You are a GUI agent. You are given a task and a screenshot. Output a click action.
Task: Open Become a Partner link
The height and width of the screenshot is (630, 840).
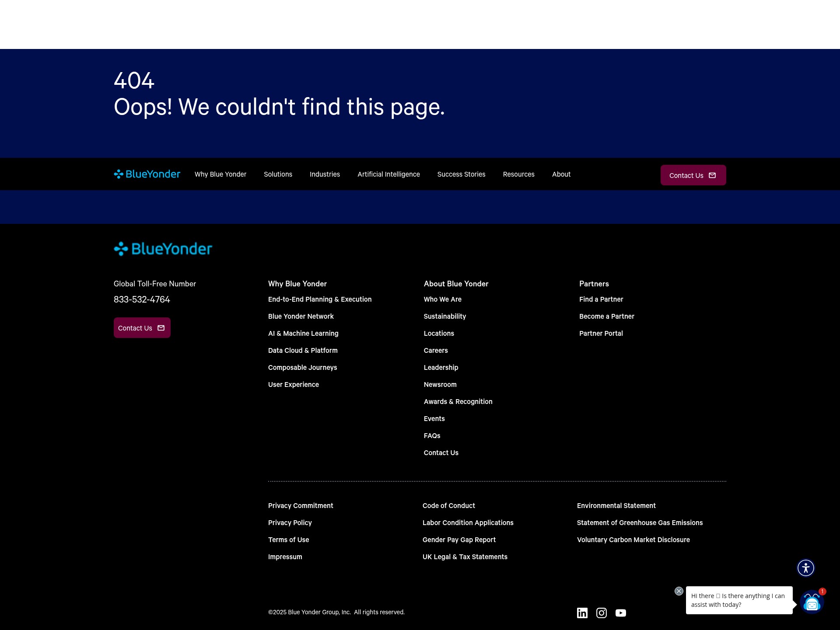pyautogui.click(x=607, y=316)
